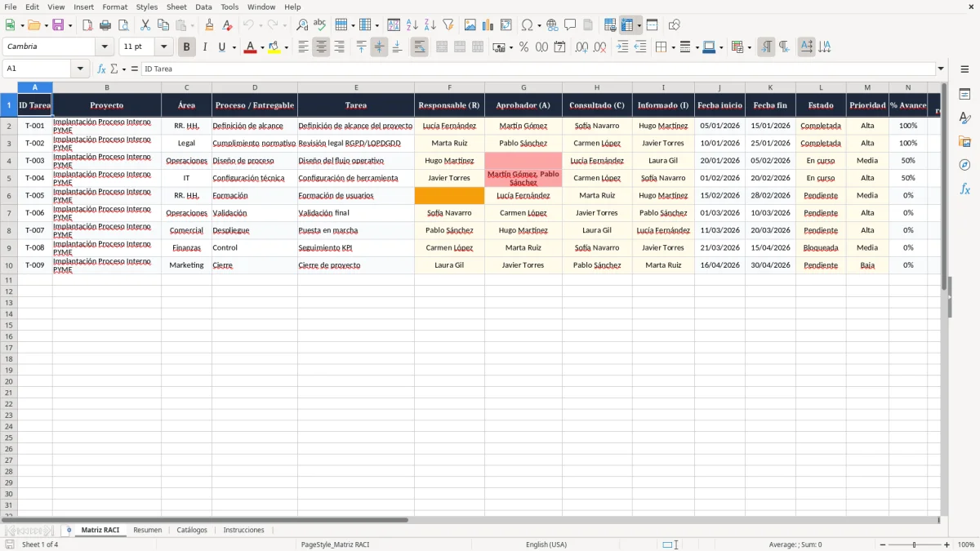Expand the formula bar with the right arrow
This screenshot has height=551, width=980.
click(x=941, y=69)
